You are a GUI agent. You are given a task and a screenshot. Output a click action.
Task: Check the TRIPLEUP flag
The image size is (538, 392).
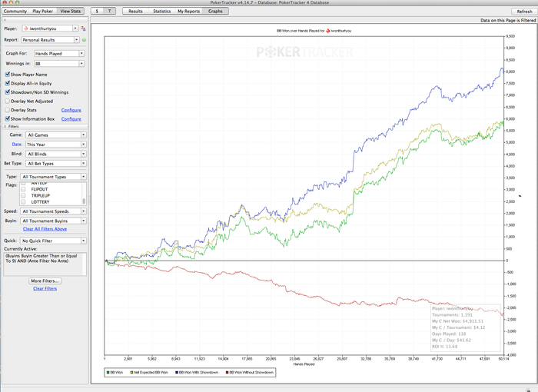pyautogui.click(x=23, y=195)
